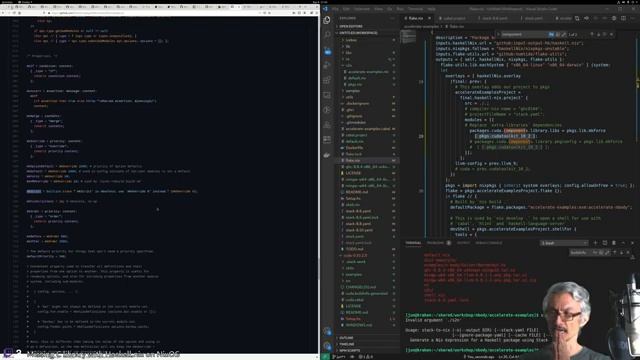
Task: Collapse the workspace root folder section
Action: (x=367, y=33)
